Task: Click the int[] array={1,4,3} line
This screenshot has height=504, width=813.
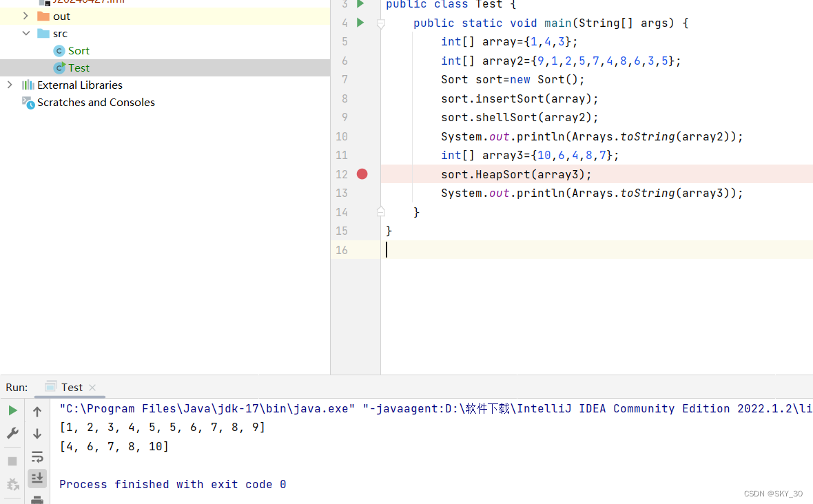Action: point(509,42)
